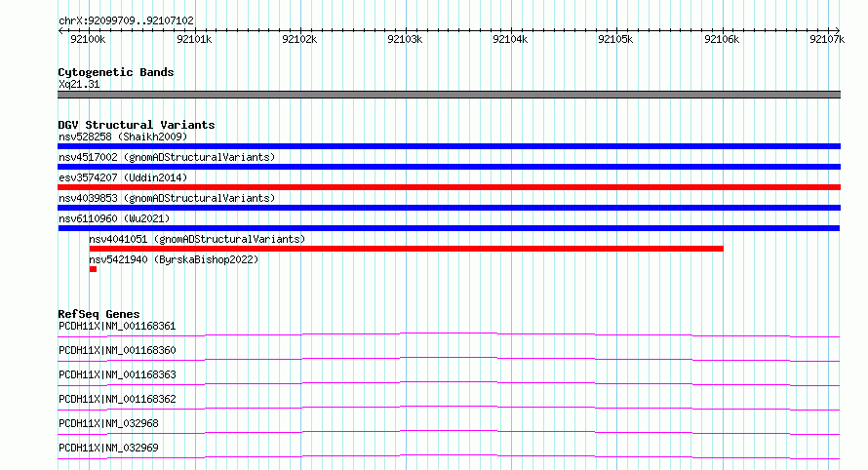Click the magenta intron line of NM_032969
The height and width of the screenshot is (470, 868).
pyautogui.click(x=449, y=456)
